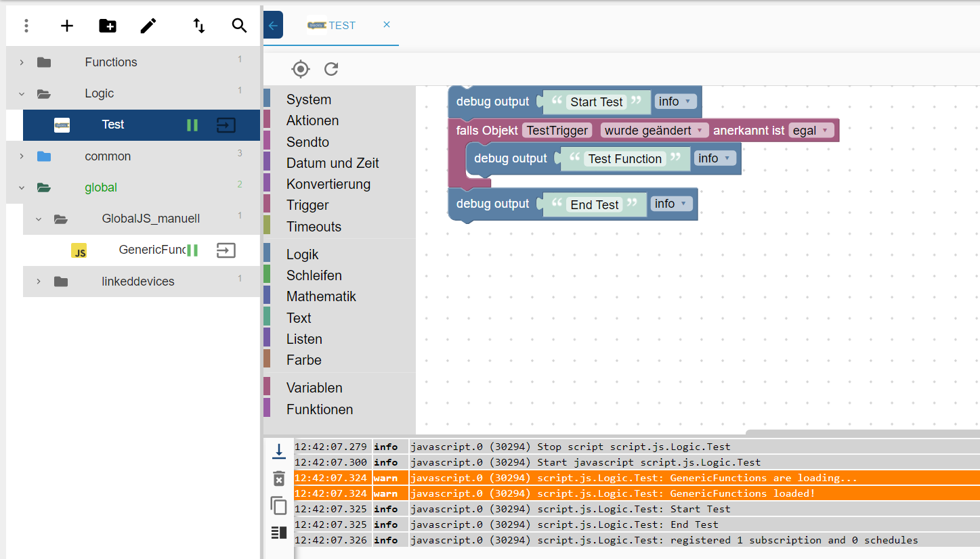The height and width of the screenshot is (559, 980).
Task: Click the 'Test Function' text field
Action: [x=624, y=159]
